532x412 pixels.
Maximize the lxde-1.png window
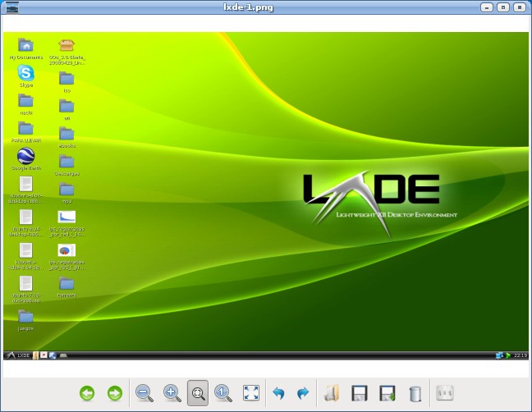[x=503, y=7]
